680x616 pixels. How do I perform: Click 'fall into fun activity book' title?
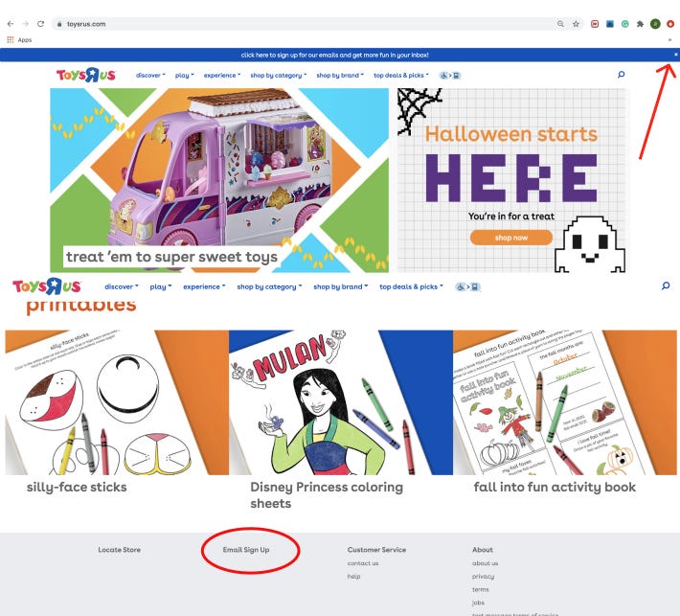click(x=555, y=488)
